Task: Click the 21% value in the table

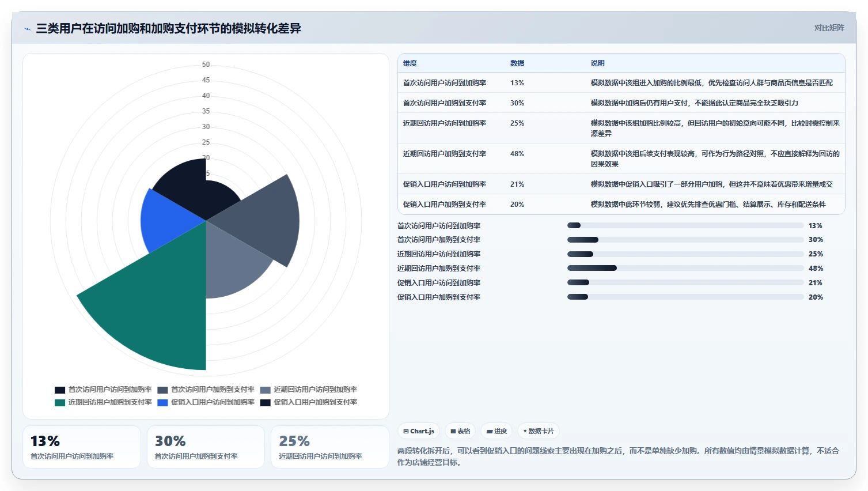Action: [517, 184]
